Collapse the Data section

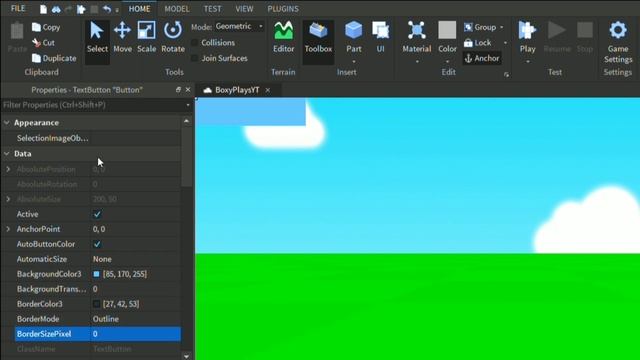point(7,154)
